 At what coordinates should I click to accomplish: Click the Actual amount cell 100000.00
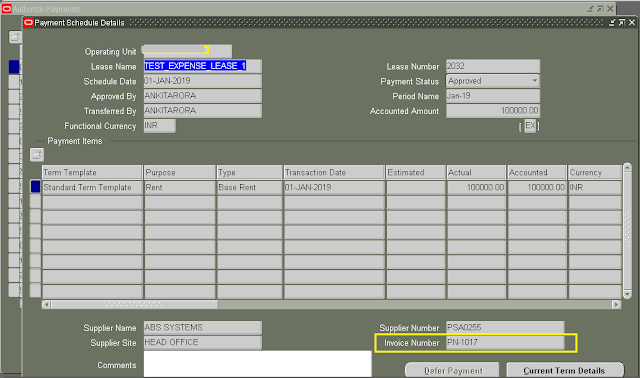[476, 187]
